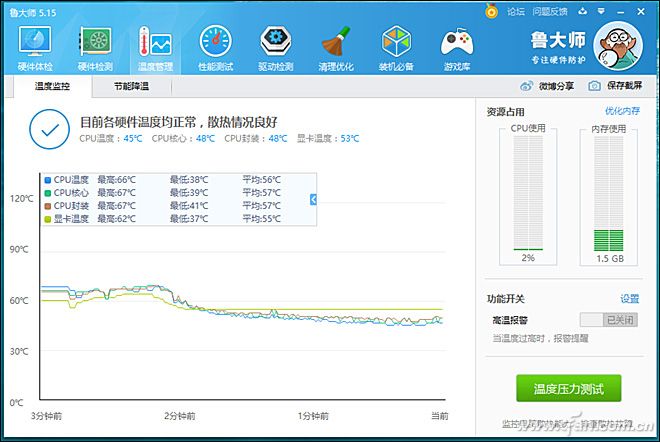This screenshot has height=442, width=660.
Task: Click the 1.5 GB memory value
Action: pos(609,258)
